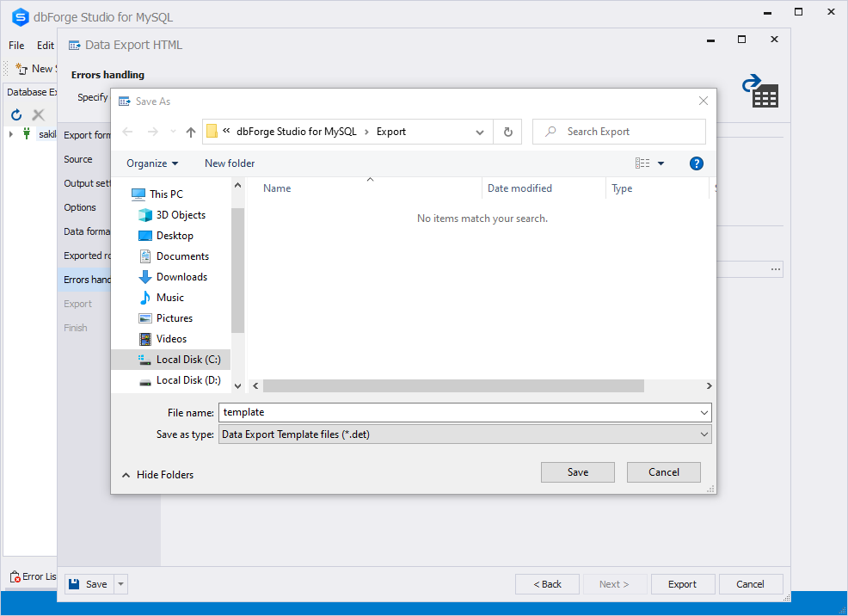Select the Options wizard step
The width and height of the screenshot is (848, 616).
[x=79, y=207]
